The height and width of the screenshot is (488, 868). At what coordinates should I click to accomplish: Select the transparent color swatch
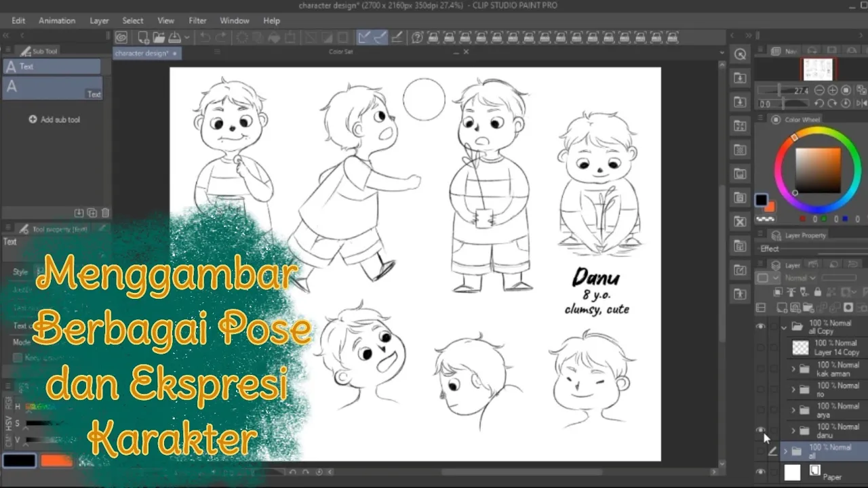[x=765, y=219]
